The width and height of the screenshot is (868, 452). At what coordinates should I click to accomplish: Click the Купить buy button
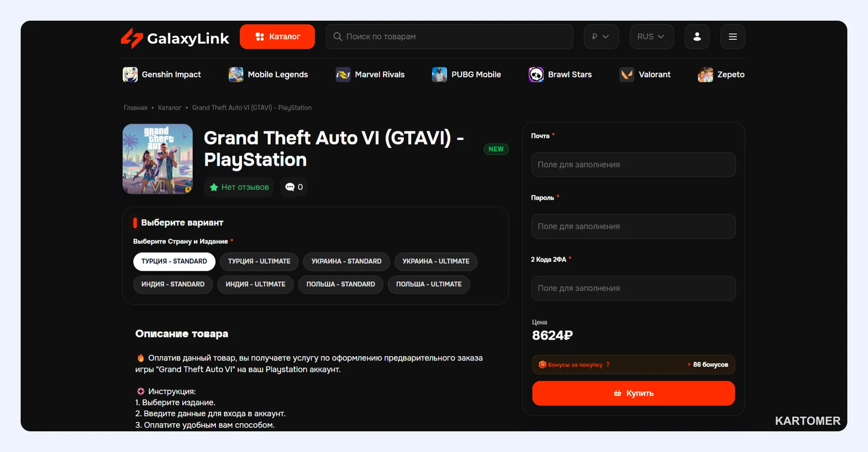(634, 393)
